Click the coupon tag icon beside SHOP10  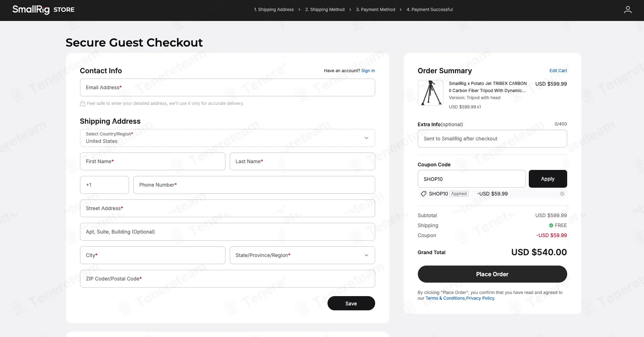(424, 194)
